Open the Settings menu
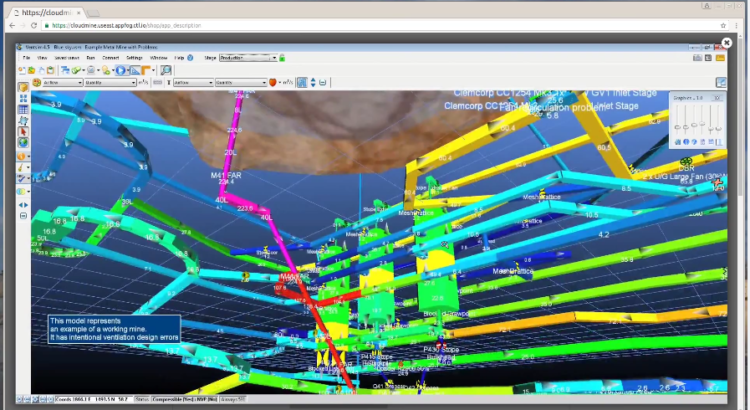This screenshot has width=750, height=410. coord(133,58)
